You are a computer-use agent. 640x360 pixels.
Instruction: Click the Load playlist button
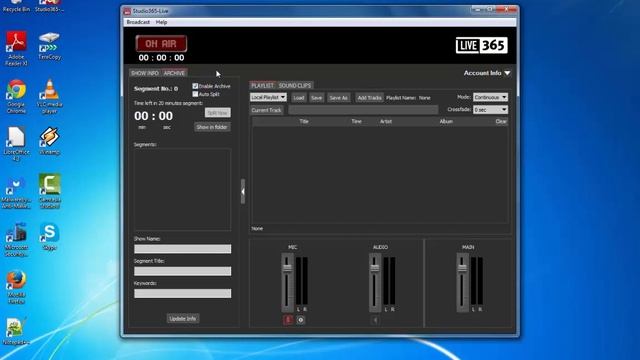299,98
